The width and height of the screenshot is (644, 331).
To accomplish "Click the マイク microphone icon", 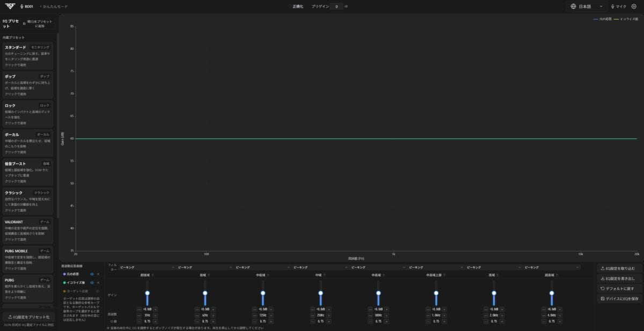I will click(612, 6).
